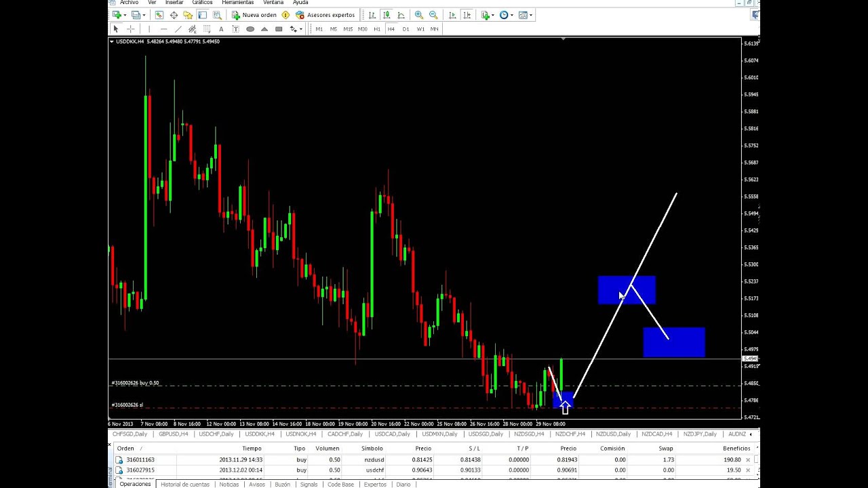Select the Crosshair tool
868x488 pixels.
[x=131, y=29]
